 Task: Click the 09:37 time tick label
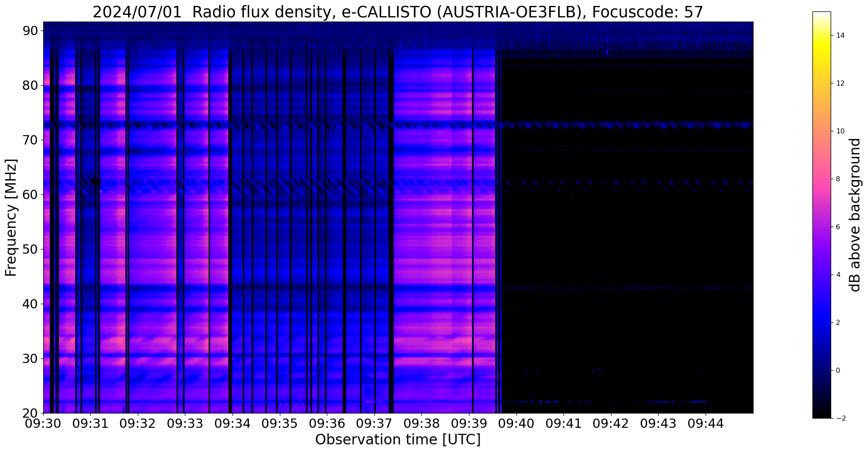point(374,424)
